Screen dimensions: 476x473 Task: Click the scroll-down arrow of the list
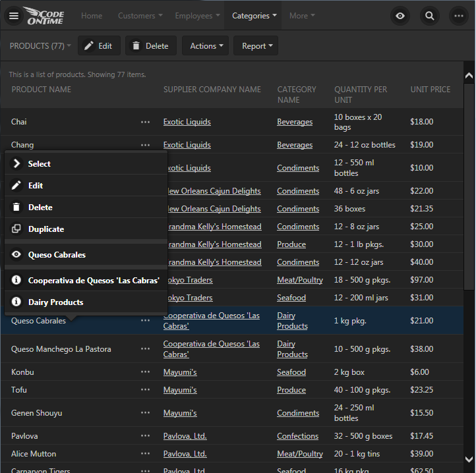click(x=469, y=459)
